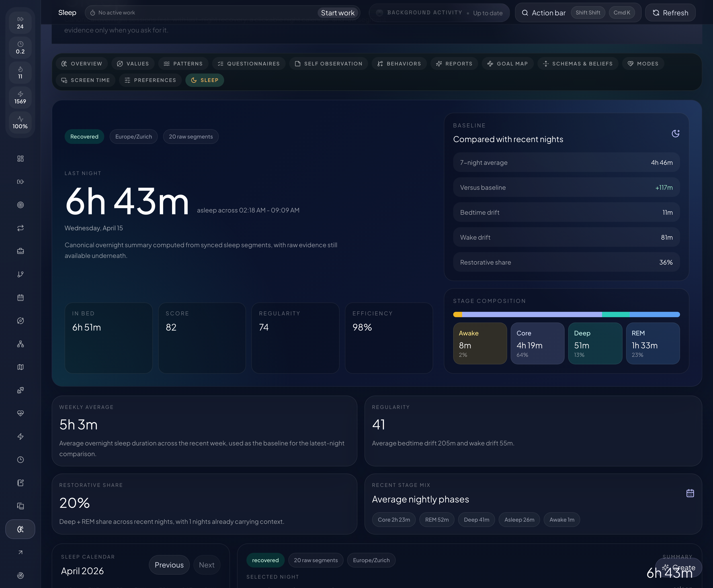Click the Refresh button

click(670, 12)
